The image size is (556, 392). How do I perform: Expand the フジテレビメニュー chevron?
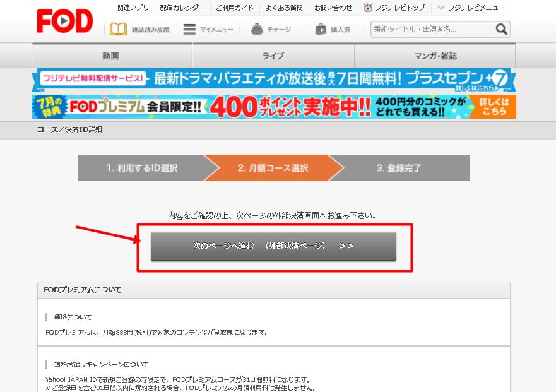click(x=441, y=8)
